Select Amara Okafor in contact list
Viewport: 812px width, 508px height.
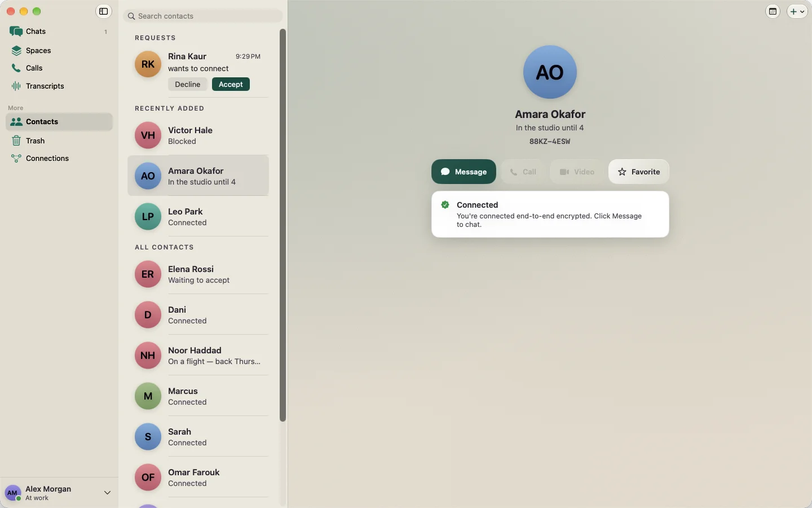pos(198,176)
